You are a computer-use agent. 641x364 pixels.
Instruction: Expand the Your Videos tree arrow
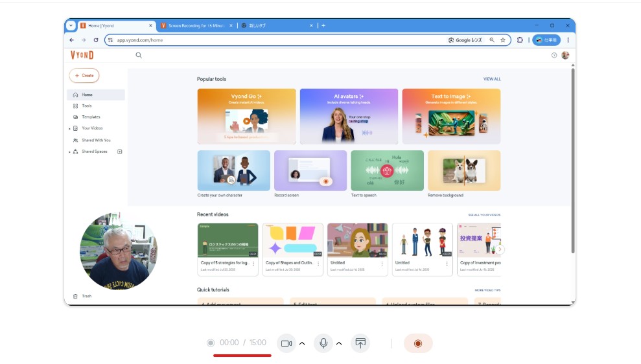click(69, 129)
